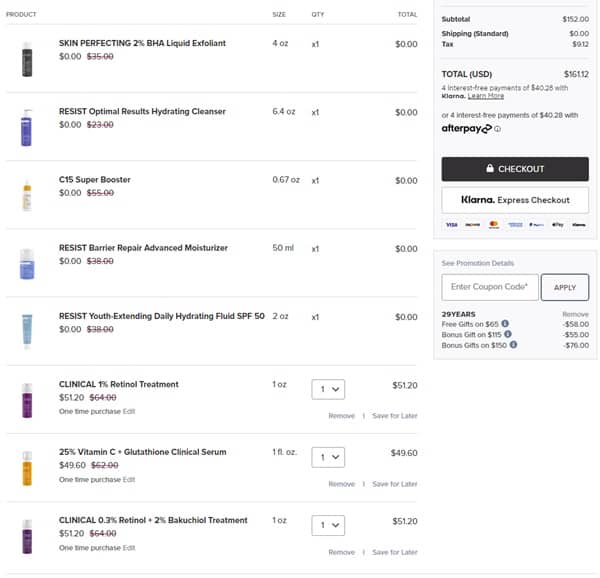Image resolution: width=600 pixels, height=578 pixels.
Task: Open quantity dropdown for CLINICAL 1% Retinol Treatment
Action: pos(328,389)
